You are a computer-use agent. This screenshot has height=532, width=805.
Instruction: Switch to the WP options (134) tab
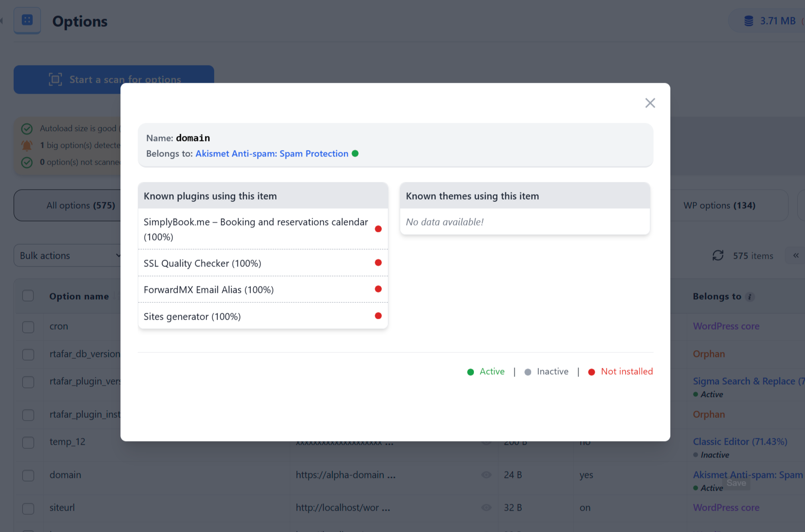tap(719, 205)
